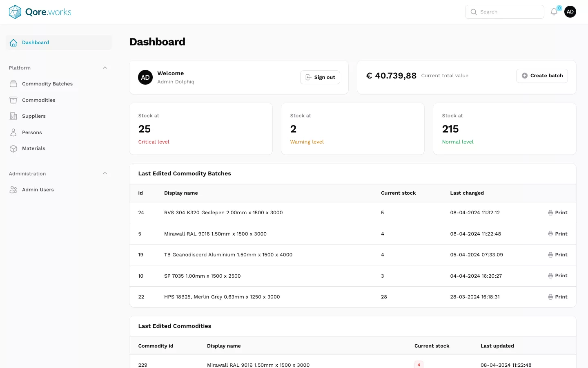The height and width of the screenshot is (368, 588).
Task: Click the AD user avatar in header
Action: coord(570,12)
